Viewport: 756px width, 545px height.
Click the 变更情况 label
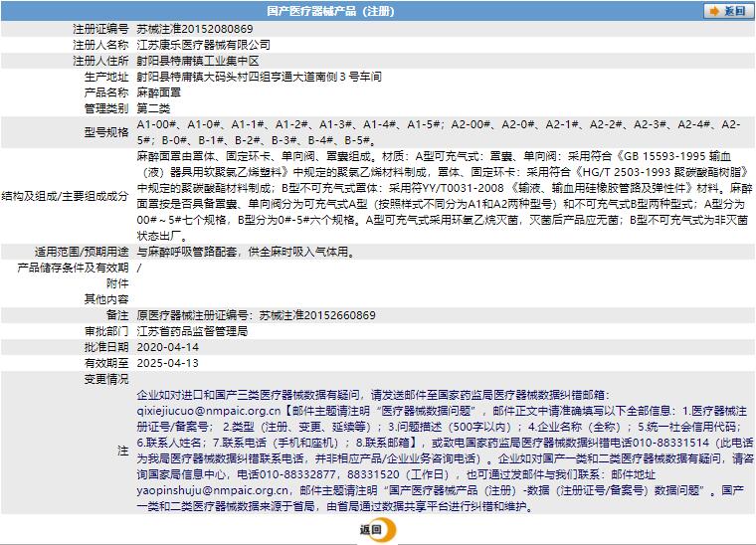pyautogui.click(x=106, y=379)
